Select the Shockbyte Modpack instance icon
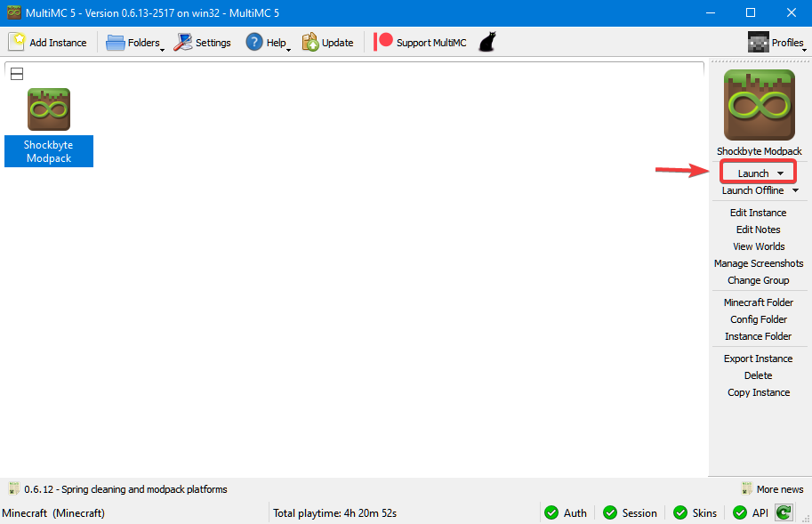 (49, 109)
